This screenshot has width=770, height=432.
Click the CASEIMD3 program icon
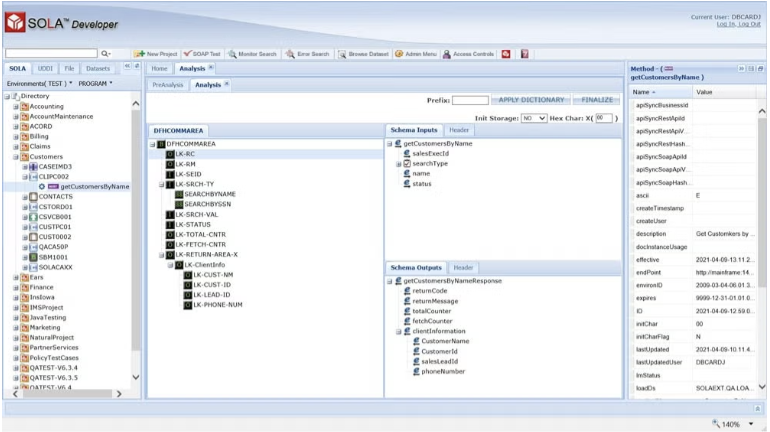click(33, 167)
